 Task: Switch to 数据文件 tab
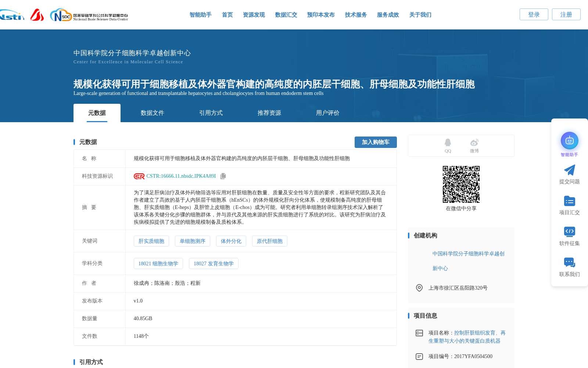click(x=153, y=113)
